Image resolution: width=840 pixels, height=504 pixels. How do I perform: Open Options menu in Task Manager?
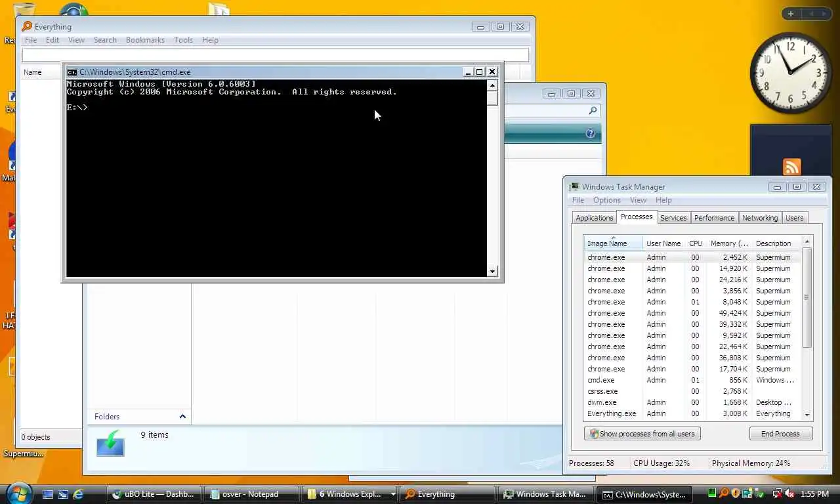click(x=607, y=200)
